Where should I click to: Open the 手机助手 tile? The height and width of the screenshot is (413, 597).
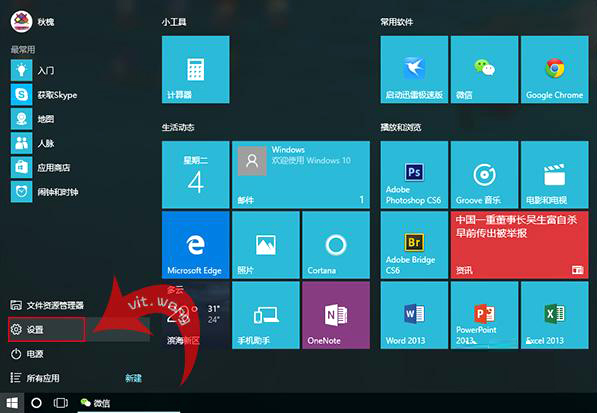point(266,315)
